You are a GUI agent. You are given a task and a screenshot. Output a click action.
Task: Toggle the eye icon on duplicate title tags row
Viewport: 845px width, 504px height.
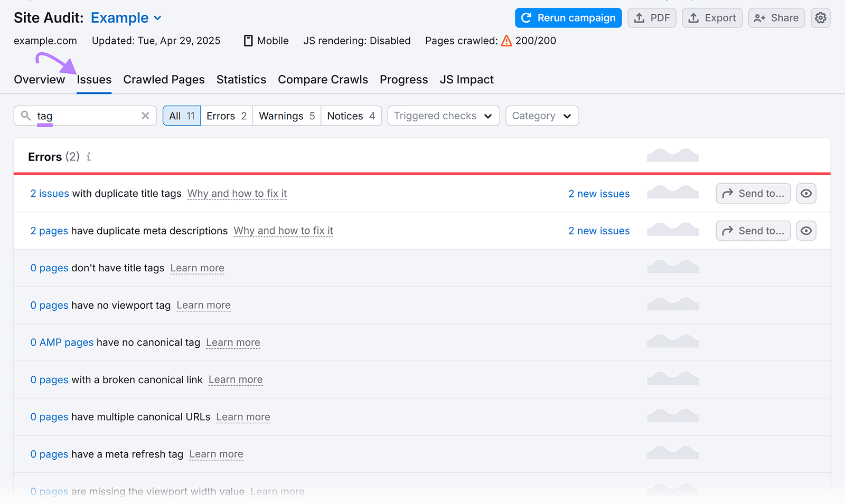click(806, 193)
